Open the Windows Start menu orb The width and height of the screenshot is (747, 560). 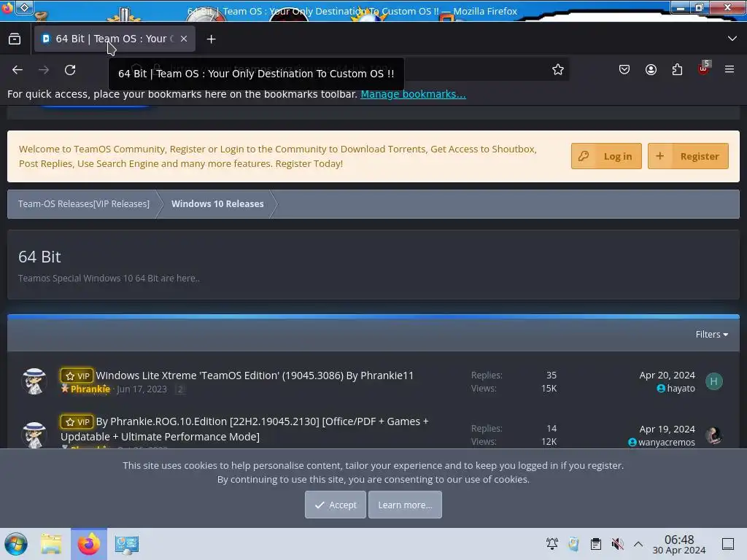[x=16, y=544]
